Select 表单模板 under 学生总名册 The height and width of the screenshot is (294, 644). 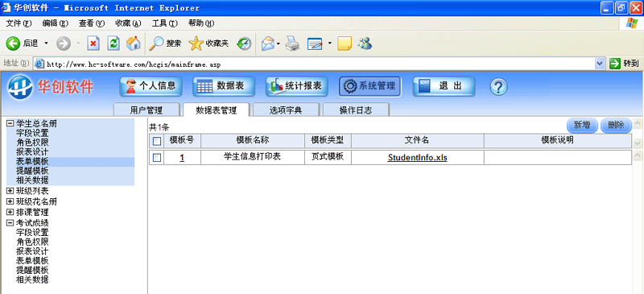(32, 162)
